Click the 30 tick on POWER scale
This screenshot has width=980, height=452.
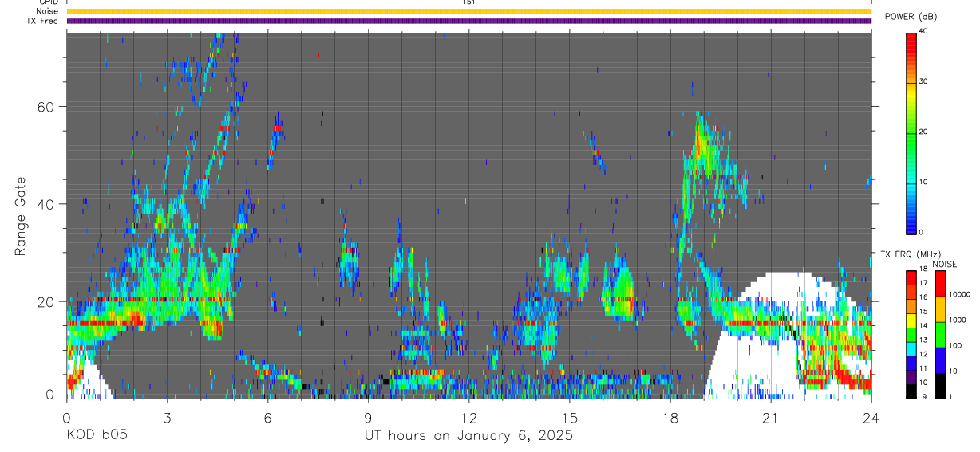coord(925,81)
